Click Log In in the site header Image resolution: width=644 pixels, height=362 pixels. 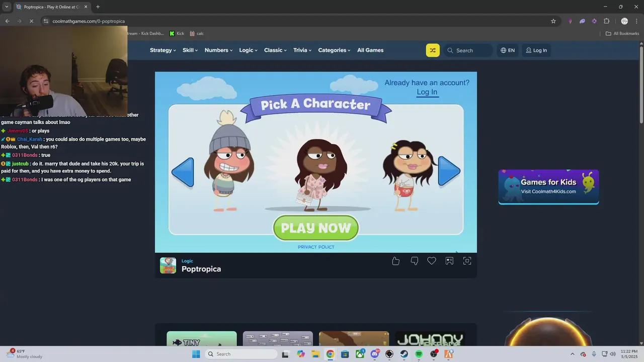[536, 50]
